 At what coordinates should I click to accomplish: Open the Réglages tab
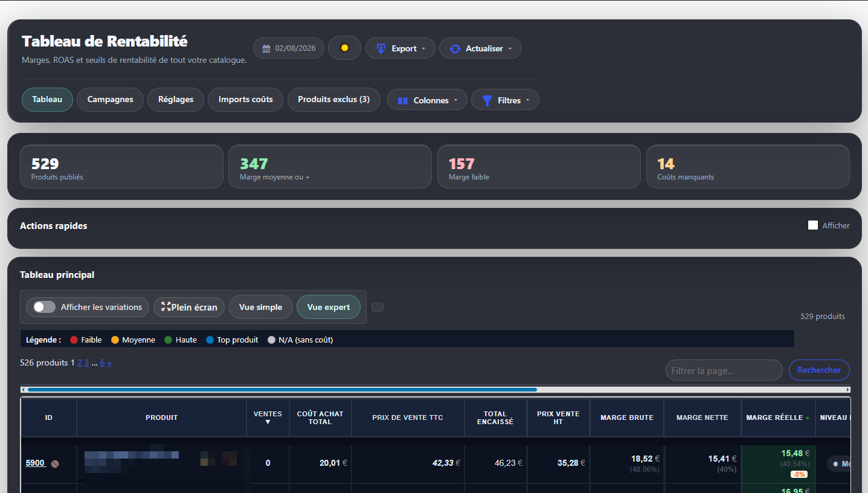click(176, 100)
